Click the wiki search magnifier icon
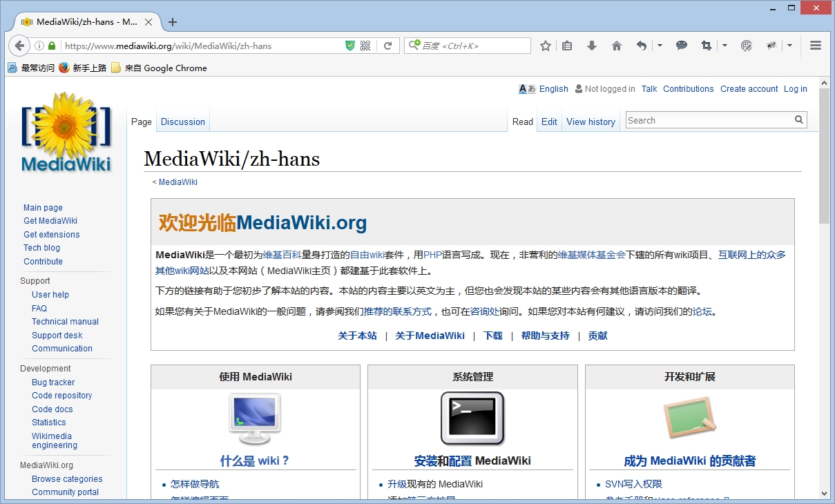This screenshot has height=504, width=835. click(799, 120)
